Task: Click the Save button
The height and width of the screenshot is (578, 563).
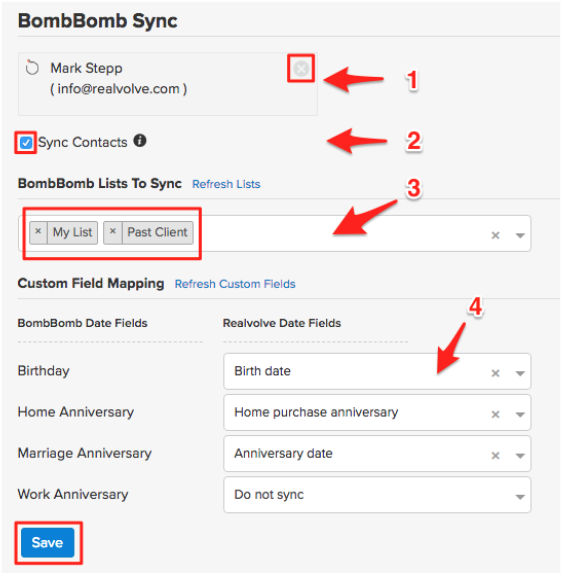Action: [48, 543]
